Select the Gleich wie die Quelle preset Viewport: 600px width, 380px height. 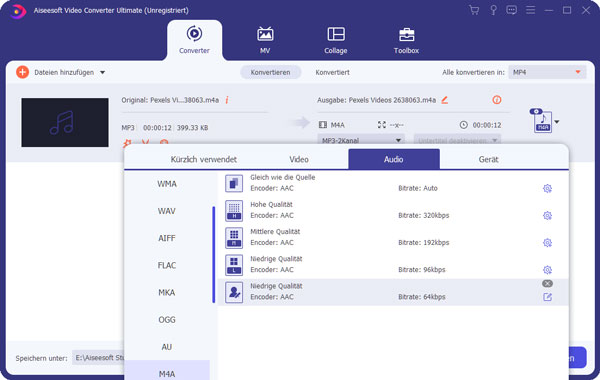tap(393, 183)
